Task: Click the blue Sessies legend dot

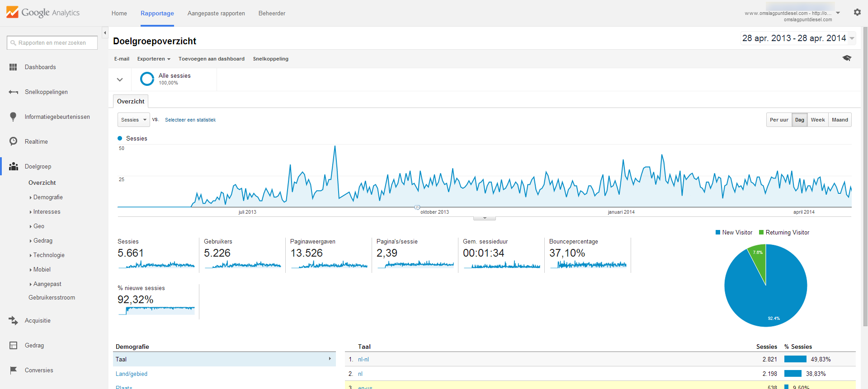Action: [120, 138]
